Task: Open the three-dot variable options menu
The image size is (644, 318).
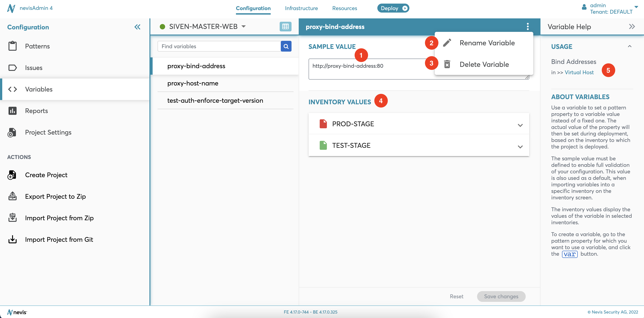Action: (x=527, y=26)
